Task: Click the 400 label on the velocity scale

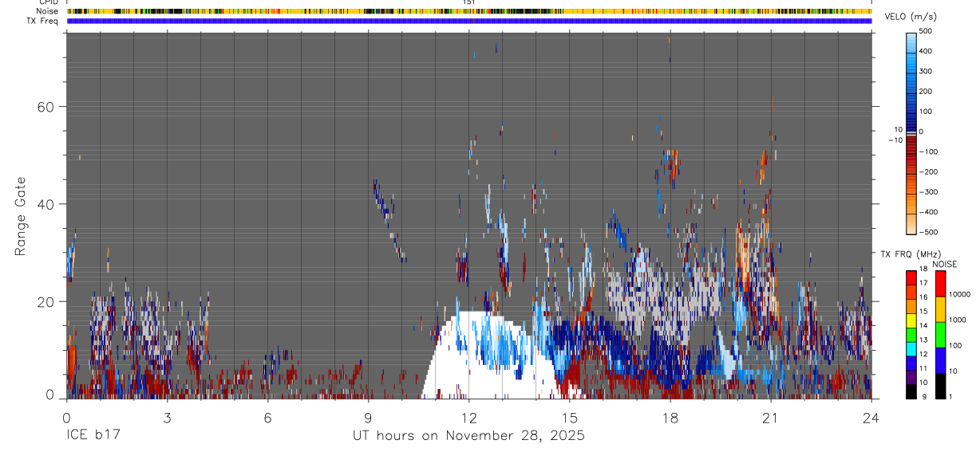Action: click(x=925, y=51)
